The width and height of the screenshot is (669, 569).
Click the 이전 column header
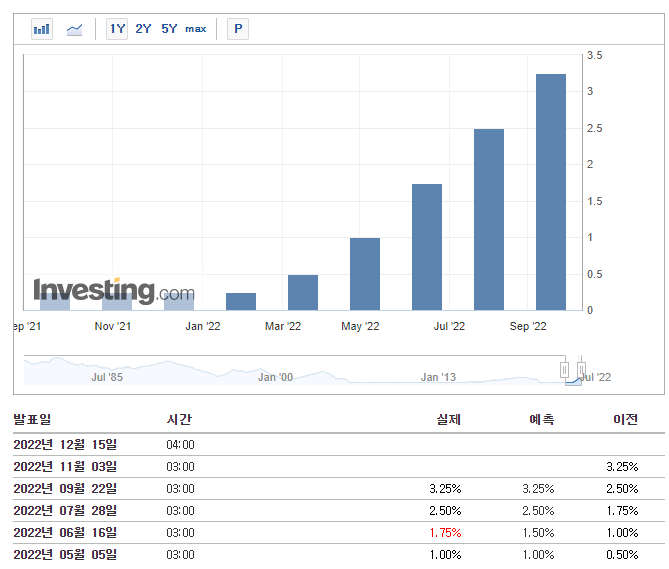(625, 419)
